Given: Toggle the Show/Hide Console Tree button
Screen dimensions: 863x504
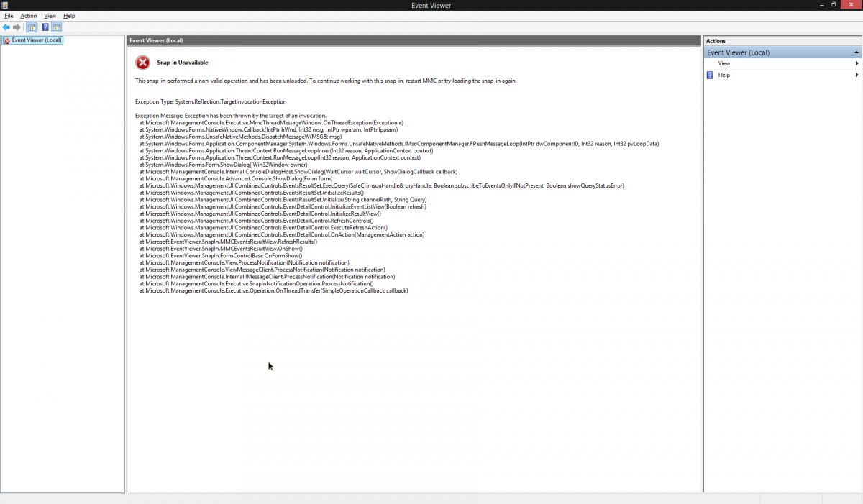Looking at the screenshot, I should click(32, 27).
